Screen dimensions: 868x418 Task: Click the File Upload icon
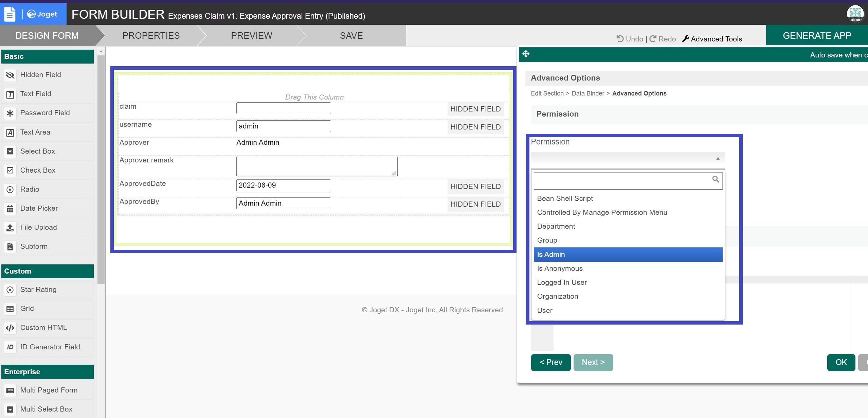point(10,228)
